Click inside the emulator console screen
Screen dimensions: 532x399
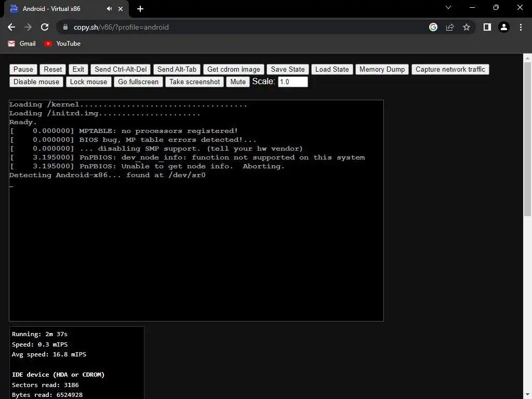(196, 210)
